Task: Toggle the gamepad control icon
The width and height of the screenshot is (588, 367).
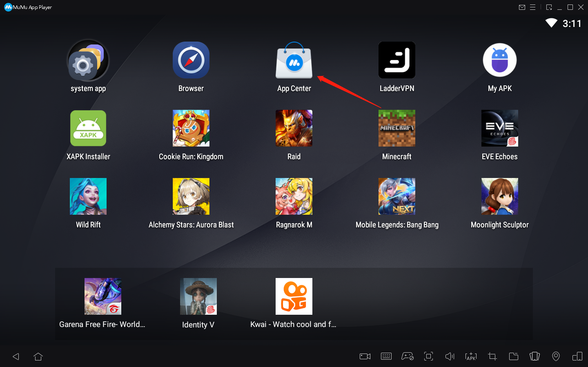Action: pyautogui.click(x=408, y=356)
